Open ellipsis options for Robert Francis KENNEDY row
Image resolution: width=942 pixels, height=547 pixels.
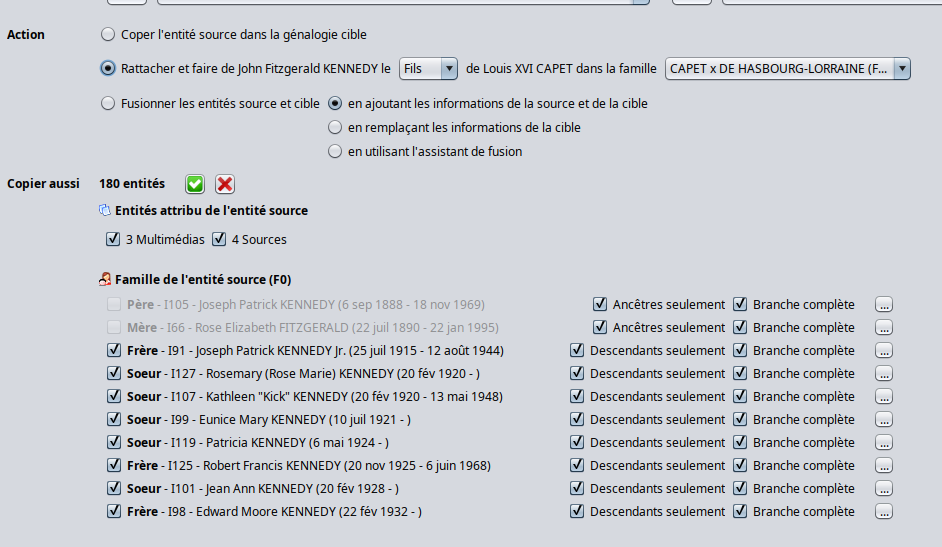click(883, 466)
